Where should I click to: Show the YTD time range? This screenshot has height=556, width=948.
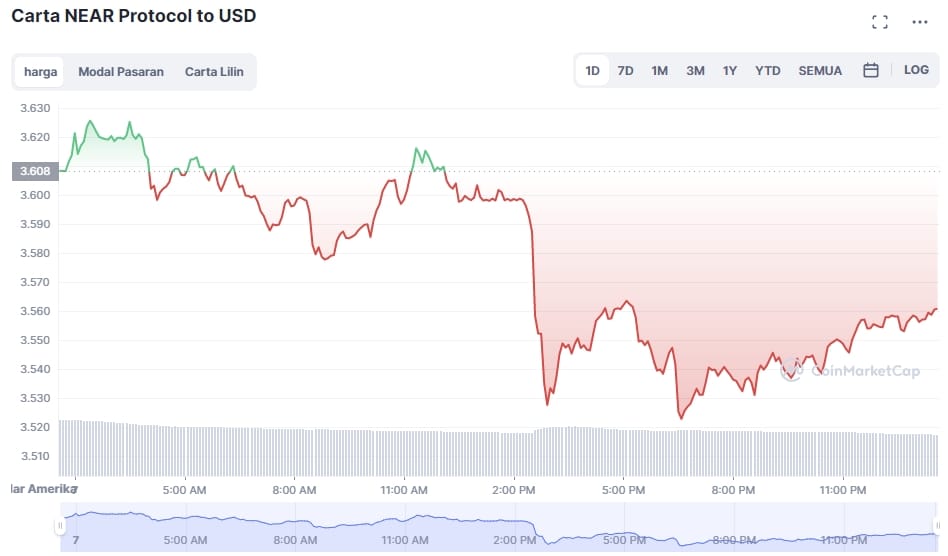(x=768, y=71)
